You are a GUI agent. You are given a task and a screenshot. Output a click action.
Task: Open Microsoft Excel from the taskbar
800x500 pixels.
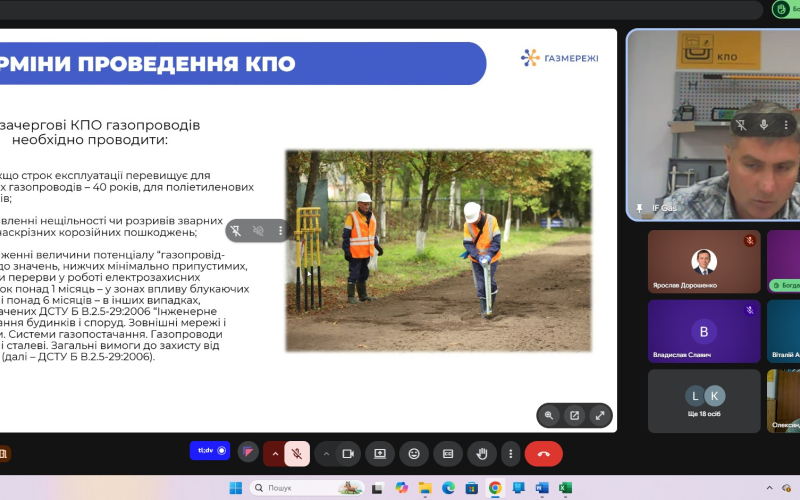point(565,488)
